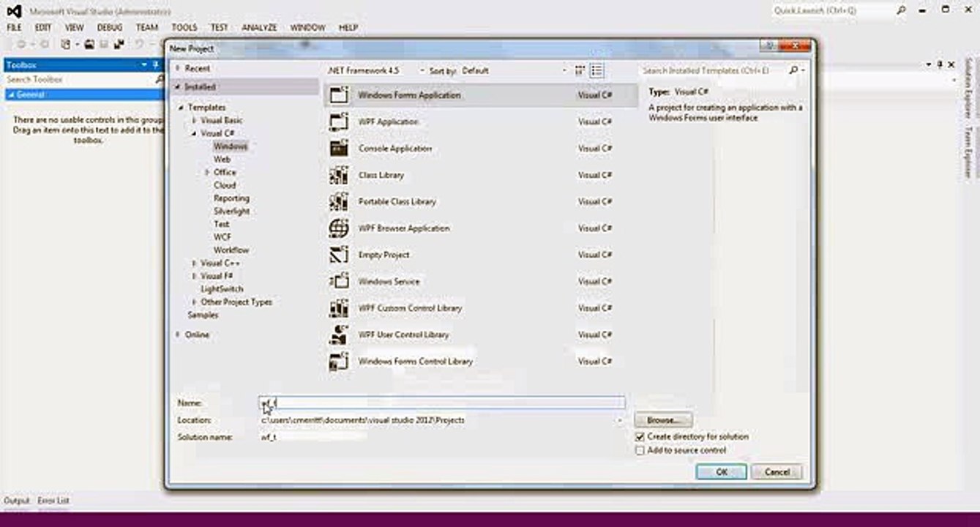Click Cancel in New Project dialog
The image size is (980, 527).
click(x=777, y=472)
